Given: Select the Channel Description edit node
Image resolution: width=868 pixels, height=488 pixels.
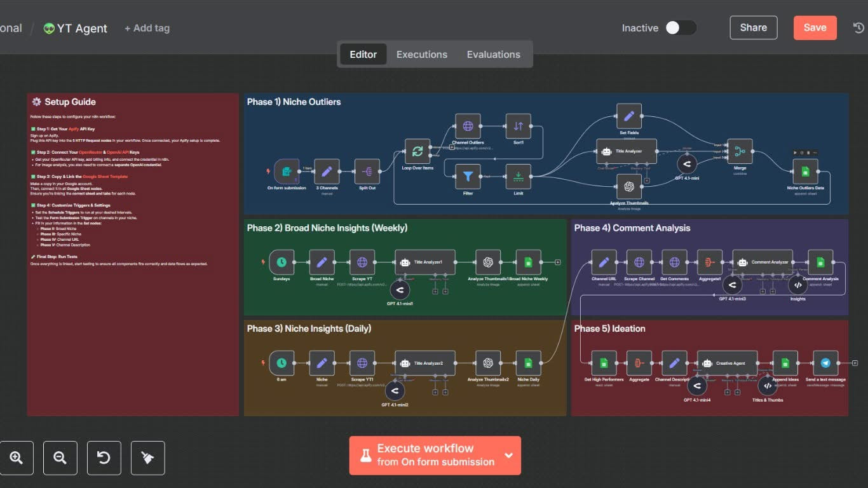Looking at the screenshot, I should coord(674,363).
